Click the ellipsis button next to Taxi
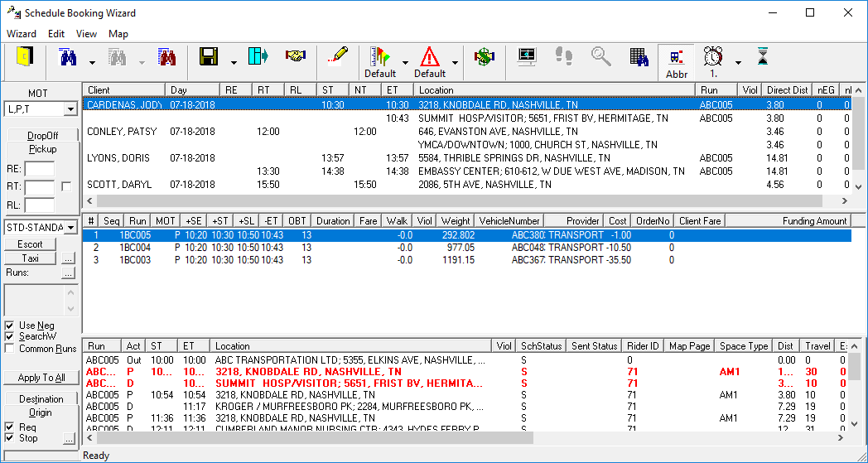Screen dimensions: 868x463 68,258
